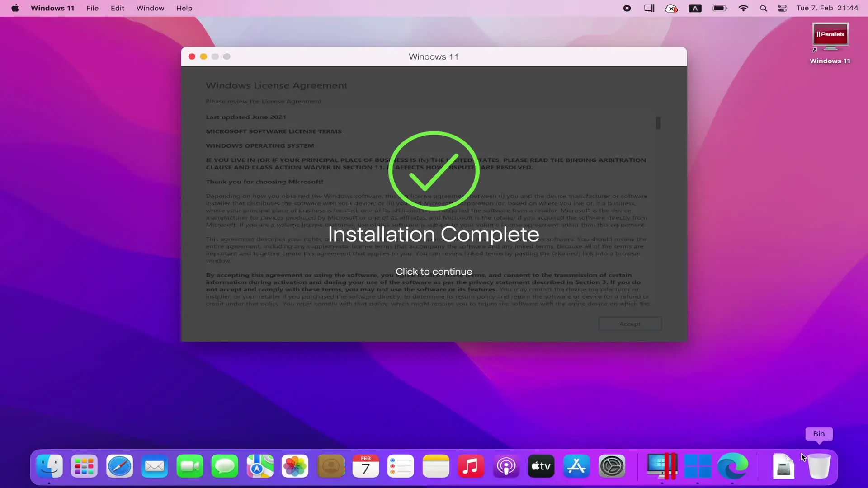Screen dimensions: 868x488
Task: Click the Wi-Fi status icon
Action: (743, 8)
